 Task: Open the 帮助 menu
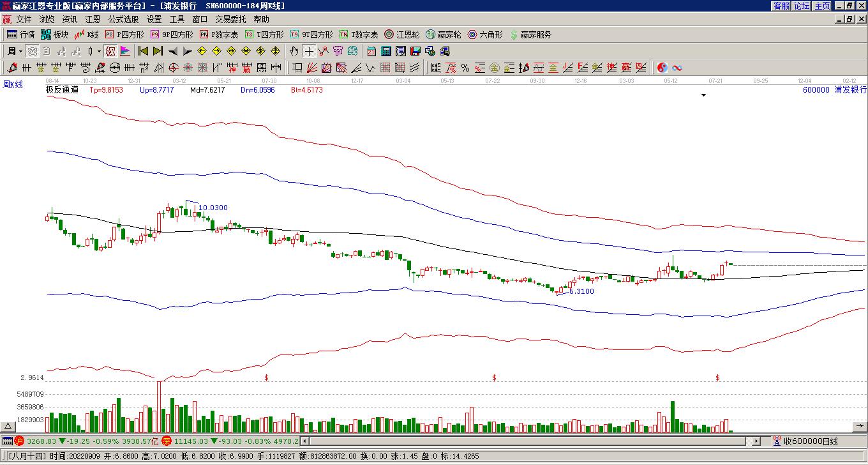(261, 19)
